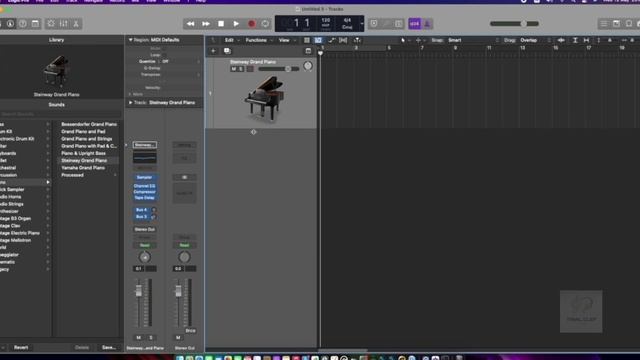The width and height of the screenshot is (640, 360).
Task: Toggle the Show Flex button
Action: [343, 40]
